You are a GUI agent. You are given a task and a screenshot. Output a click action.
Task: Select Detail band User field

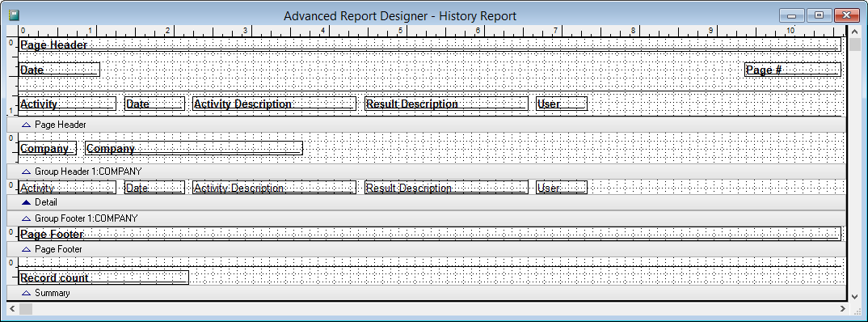pyautogui.click(x=562, y=188)
